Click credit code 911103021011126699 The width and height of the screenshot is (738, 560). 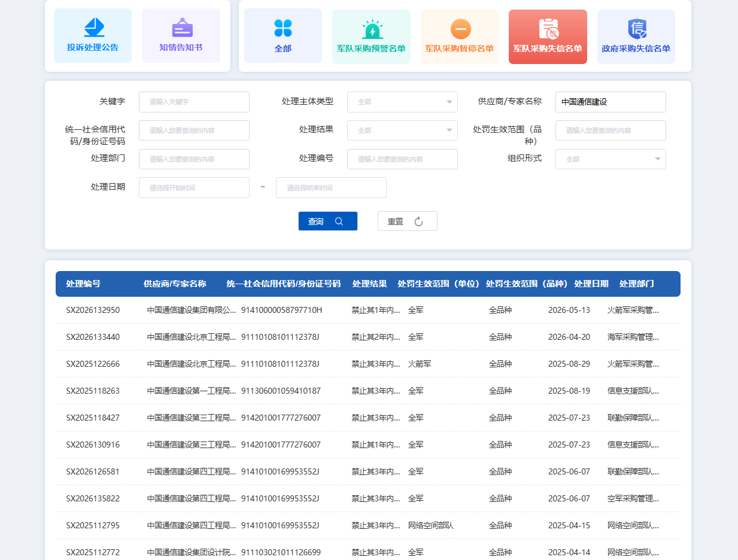click(x=281, y=552)
